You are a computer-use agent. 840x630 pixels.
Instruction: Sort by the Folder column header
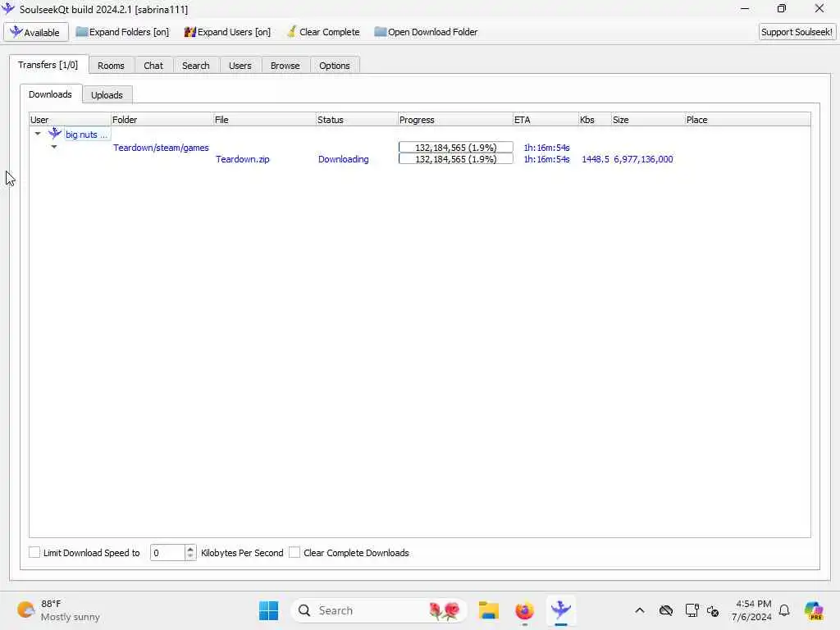pyautogui.click(x=162, y=120)
